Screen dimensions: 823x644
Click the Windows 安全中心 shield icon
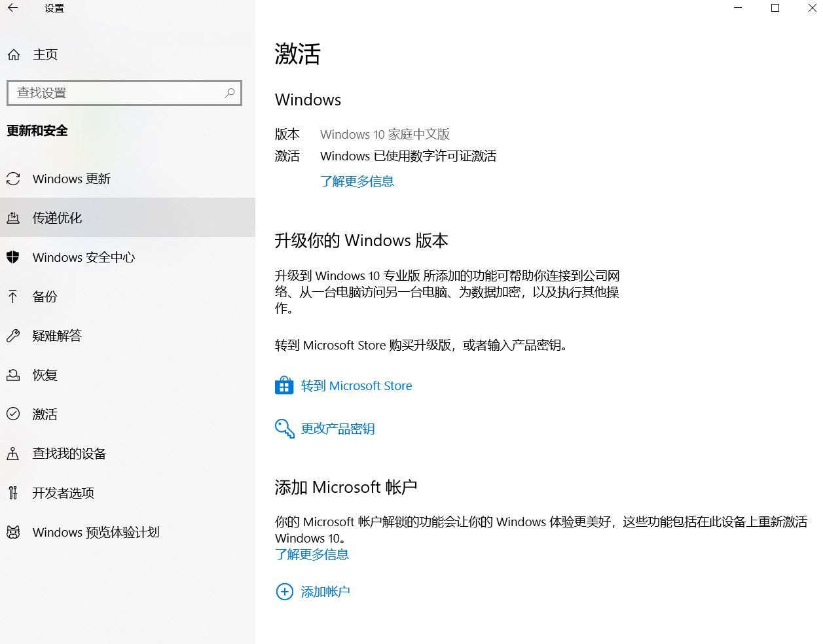pos(13,257)
